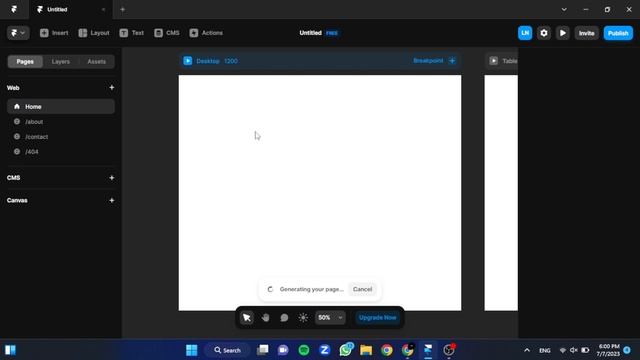The width and height of the screenshot is (640, 360).
Task: Open Task View from taskbar
Action: [x=263, y=350]
